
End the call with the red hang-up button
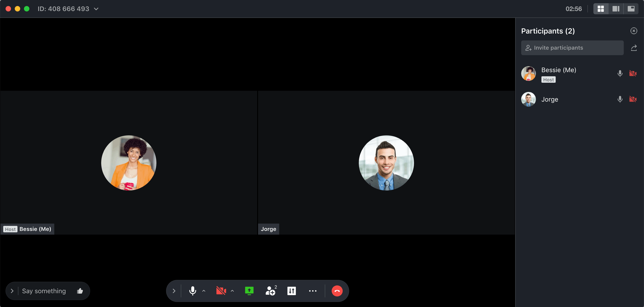337,291
